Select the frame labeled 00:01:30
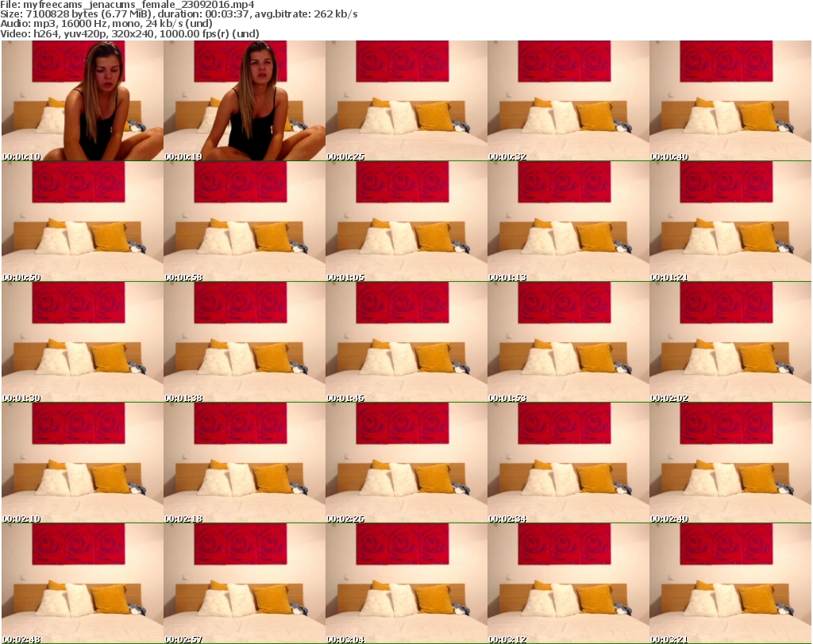This screenshot has width=813, height=644. click(83, 342)
